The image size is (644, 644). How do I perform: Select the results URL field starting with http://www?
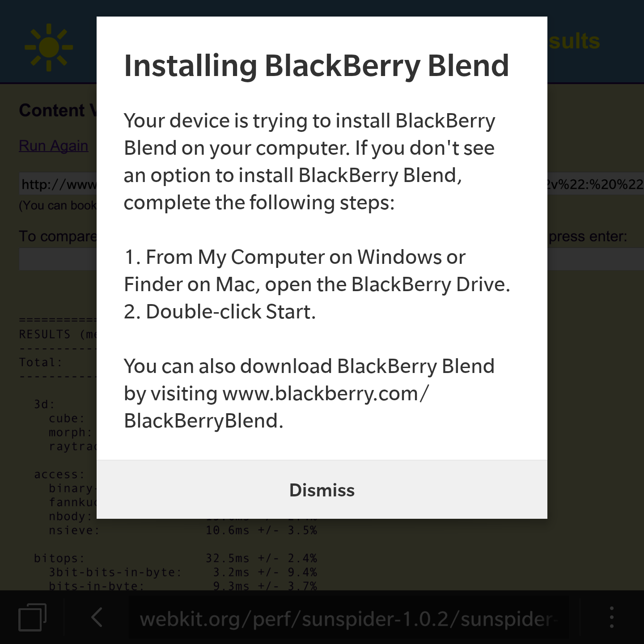(58, 184)
